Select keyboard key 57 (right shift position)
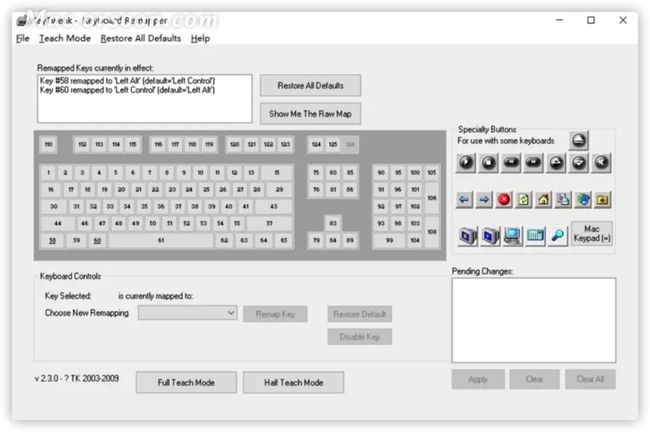The width and height of the screenshot is (650, 432). 269,223
